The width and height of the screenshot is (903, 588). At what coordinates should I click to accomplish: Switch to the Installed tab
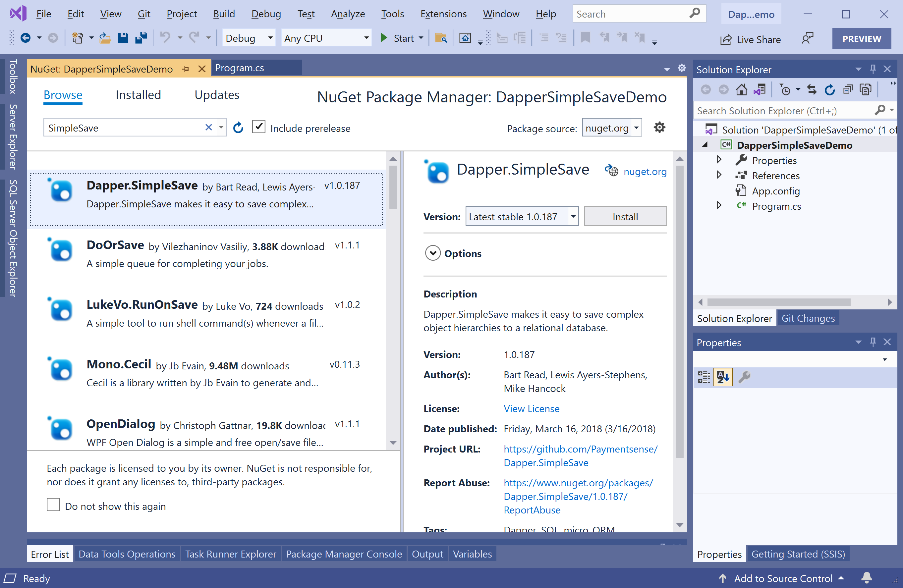click(138, 95)
